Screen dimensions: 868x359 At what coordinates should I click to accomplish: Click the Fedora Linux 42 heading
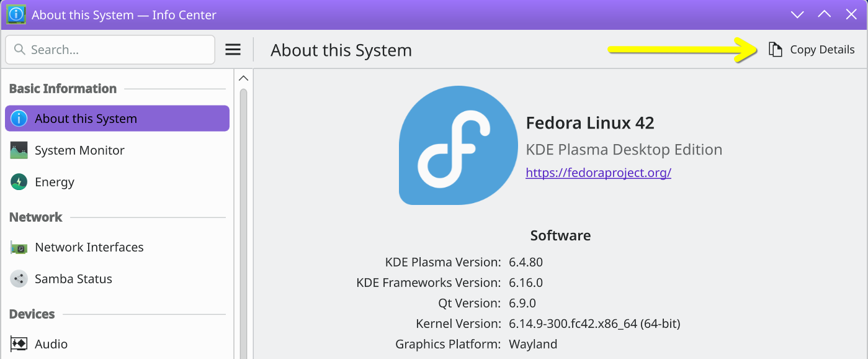590,123
